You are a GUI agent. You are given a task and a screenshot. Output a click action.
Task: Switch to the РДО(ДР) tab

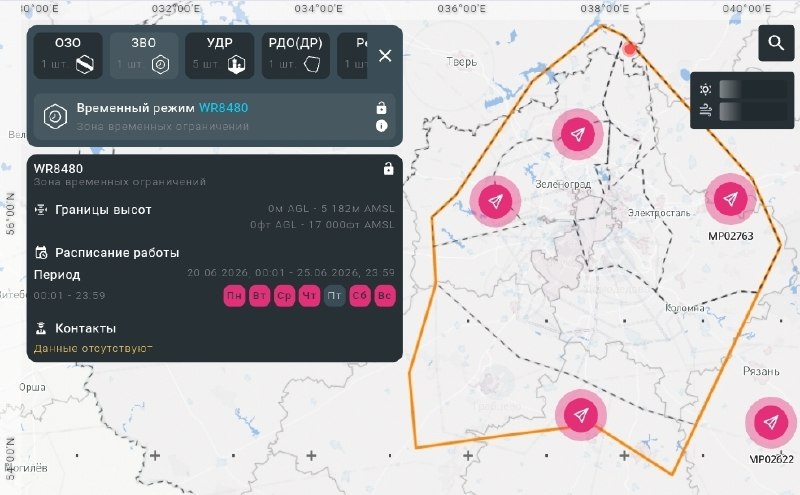pyautogui.click(x=295, y=56)
